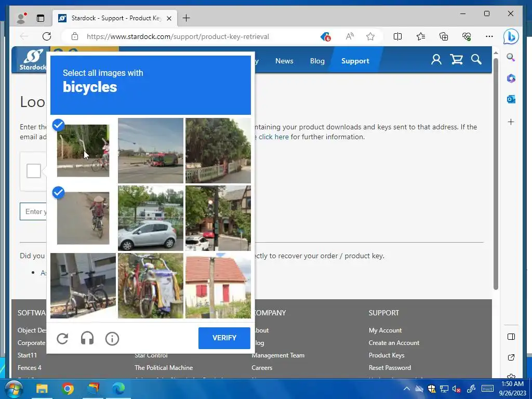Open Bing chat sidebar button
The image size is (532, 399).
click(511, 36)
